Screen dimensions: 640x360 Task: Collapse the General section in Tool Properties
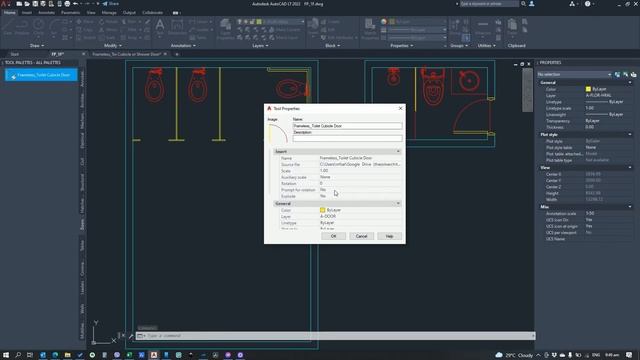(x=398, y=203)
